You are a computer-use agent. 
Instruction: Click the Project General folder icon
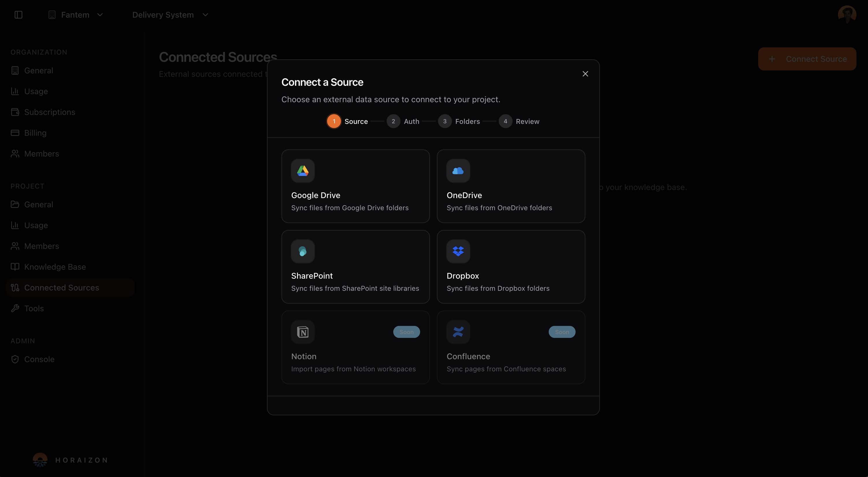coord(15,204)
